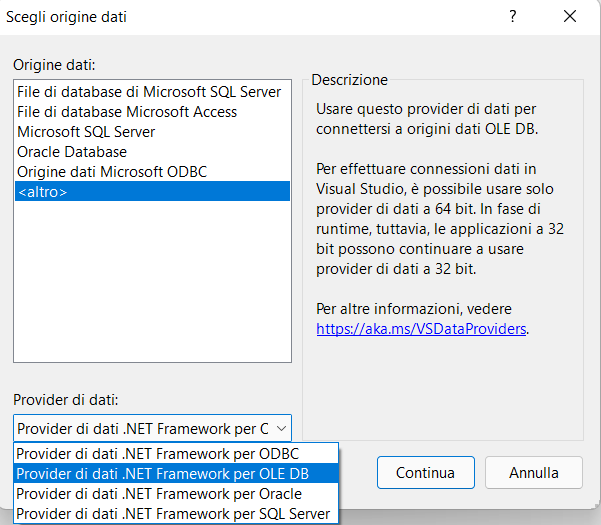Close the 'Scegli origine dati' dialog

point(570,16)
